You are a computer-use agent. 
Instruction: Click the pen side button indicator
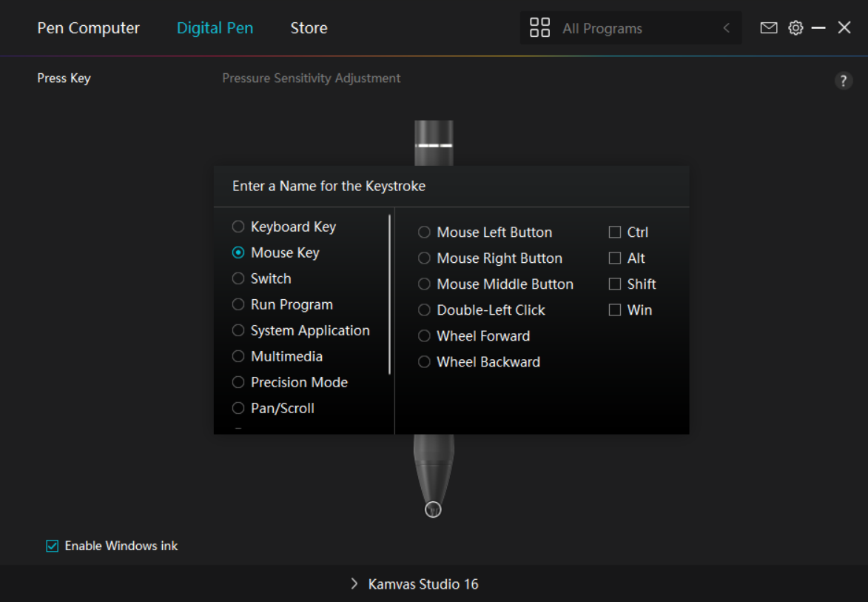click(x=434, y=145)
